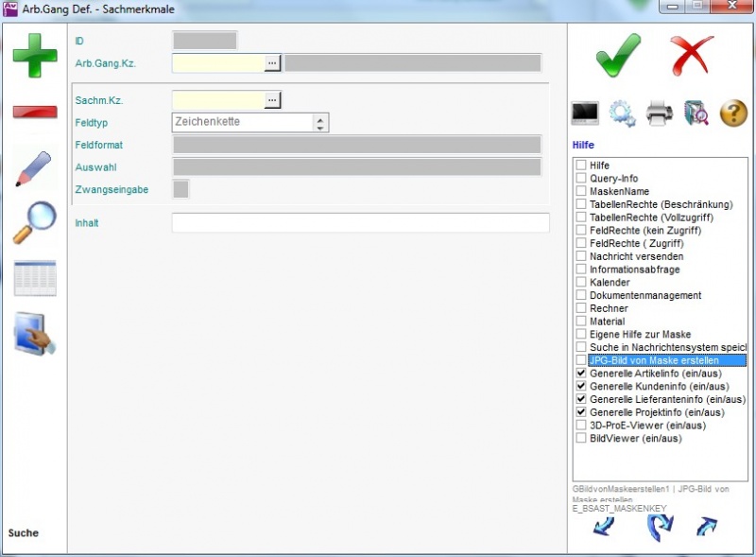This screenshot has width=756, height=557.
Task: Click the printer icon
Action: tap(660, 113)
